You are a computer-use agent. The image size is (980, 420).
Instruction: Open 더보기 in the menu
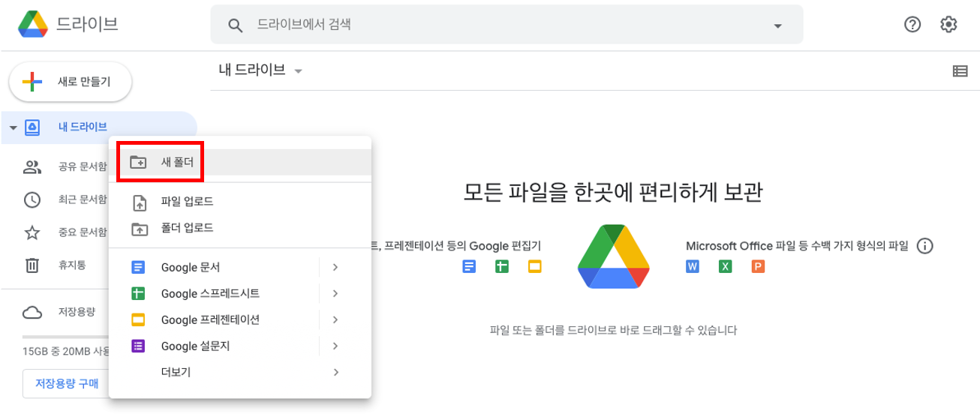point(240,372)
